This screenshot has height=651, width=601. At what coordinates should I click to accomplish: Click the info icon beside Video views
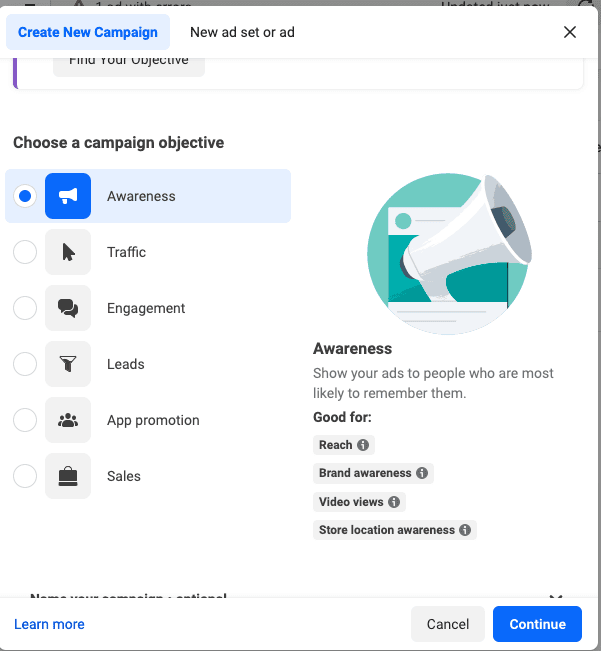pos(394,502)
